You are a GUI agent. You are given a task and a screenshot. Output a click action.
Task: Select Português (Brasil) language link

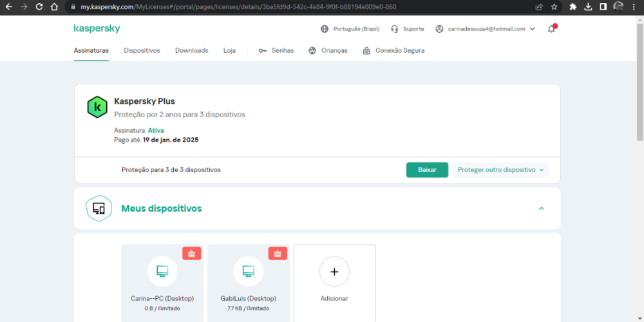357,29
